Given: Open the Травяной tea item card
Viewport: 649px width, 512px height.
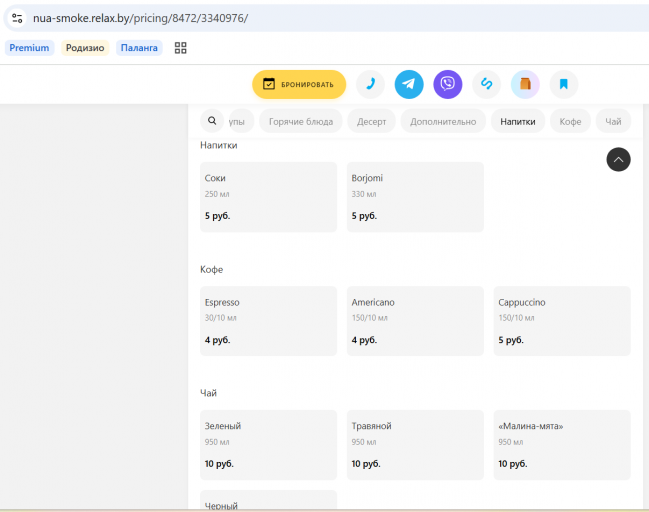Looking at the screenshot, I should (x=415, y=445).
